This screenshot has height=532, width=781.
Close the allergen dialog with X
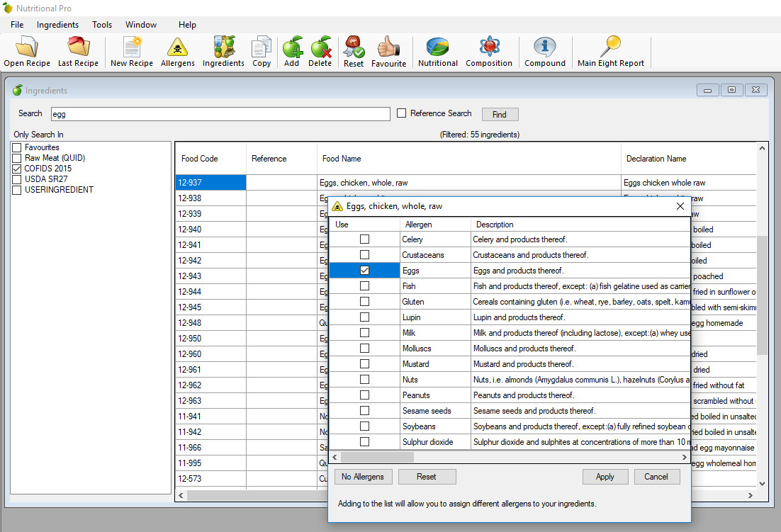tap(680, 206)
